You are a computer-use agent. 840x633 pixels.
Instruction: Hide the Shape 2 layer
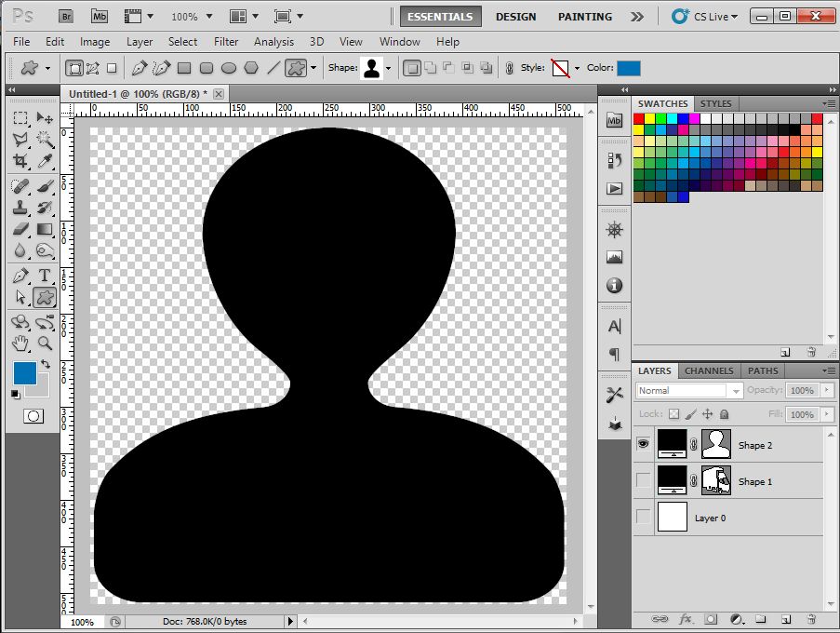point(643,444)
